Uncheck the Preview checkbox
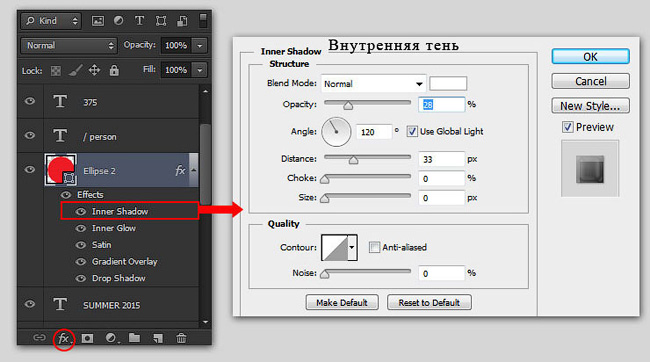The image size is (650, 362). [x=568, y=127]
